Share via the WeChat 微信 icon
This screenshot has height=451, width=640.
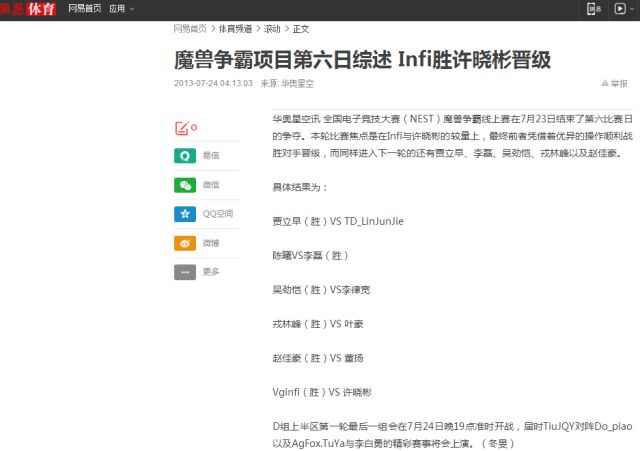pos(185,185)
